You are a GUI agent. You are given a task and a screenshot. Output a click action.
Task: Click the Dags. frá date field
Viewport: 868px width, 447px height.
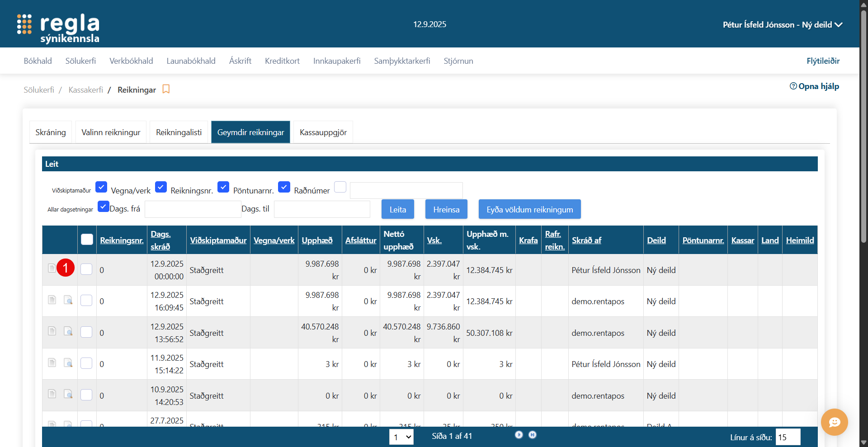click(193, 209)
